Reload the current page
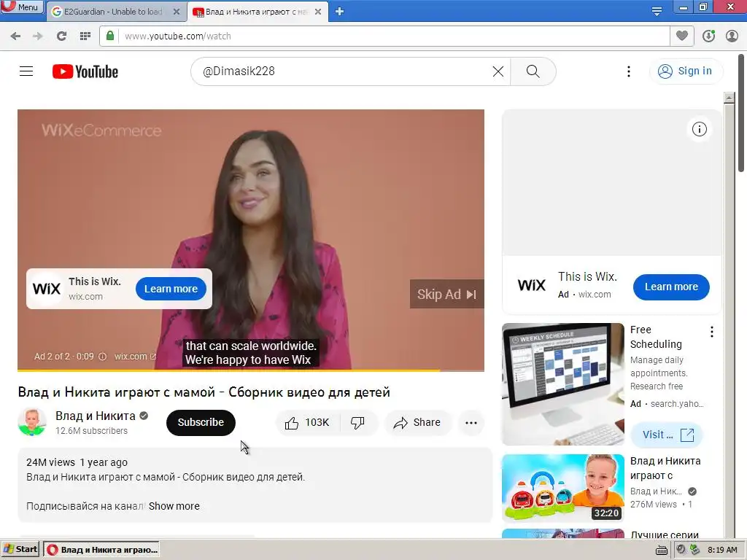 [x=61, y=36]
